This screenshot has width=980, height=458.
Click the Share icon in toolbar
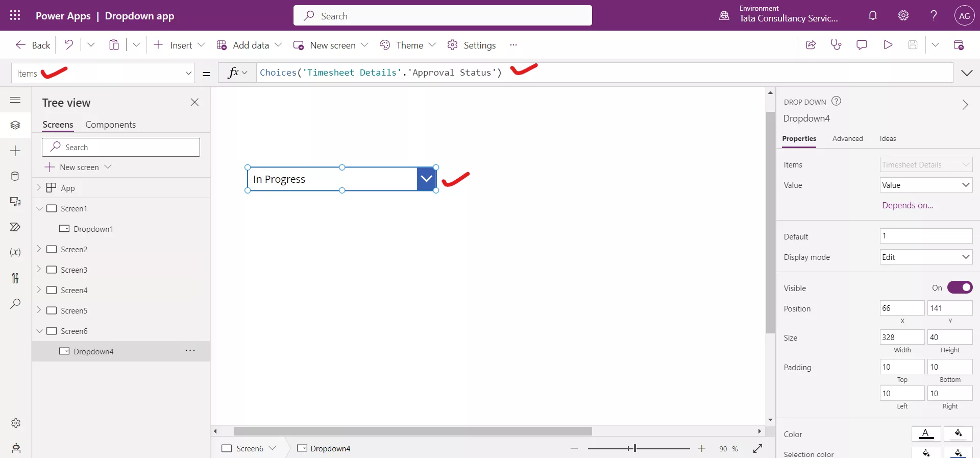pyautogui.click(x=811, y=44)
